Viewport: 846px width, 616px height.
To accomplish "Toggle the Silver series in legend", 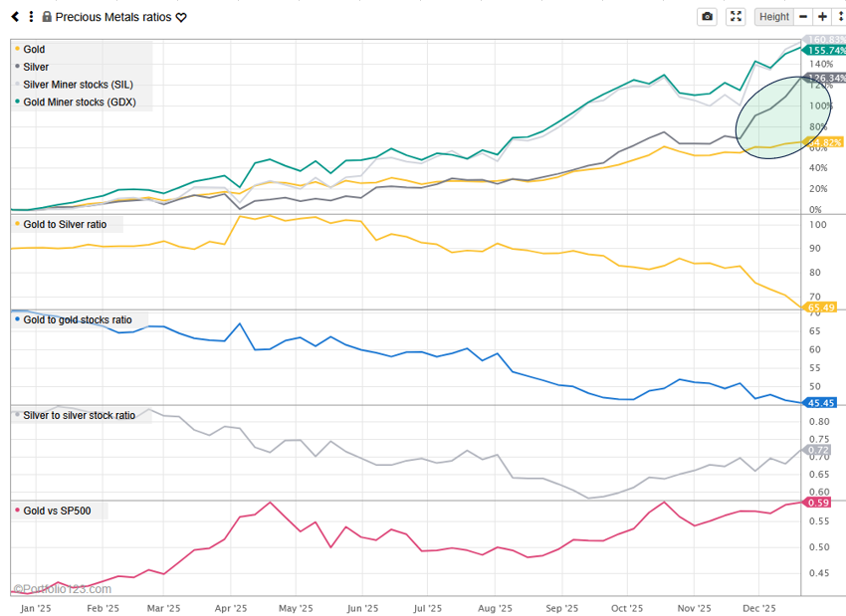I will click(36, 67).
